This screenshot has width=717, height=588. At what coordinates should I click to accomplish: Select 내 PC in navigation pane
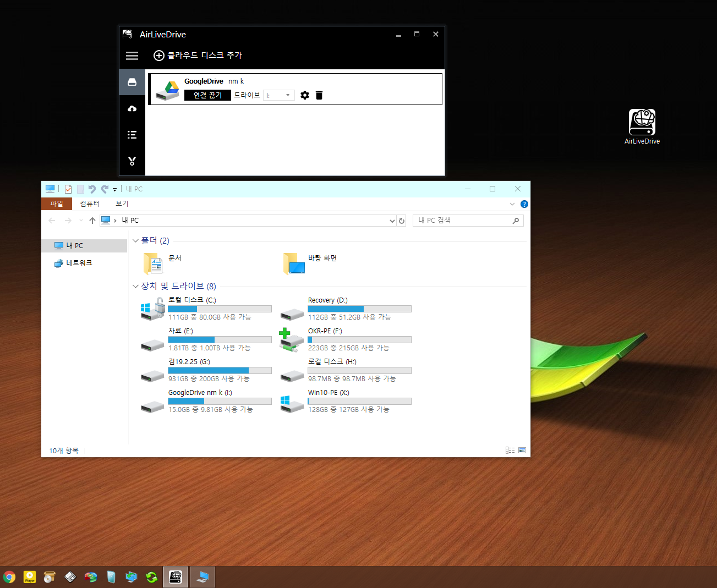pyautogui.click(x=84, y=245)
